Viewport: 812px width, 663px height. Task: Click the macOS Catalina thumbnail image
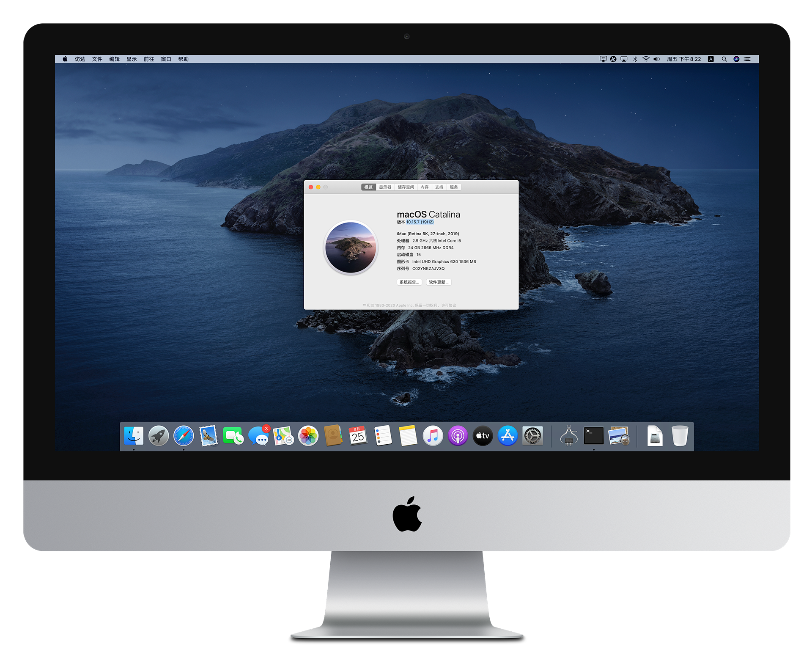tap(351, 248)
